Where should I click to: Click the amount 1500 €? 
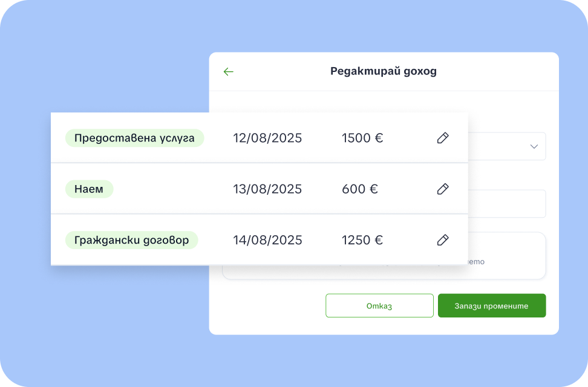(x=362, y=138)
